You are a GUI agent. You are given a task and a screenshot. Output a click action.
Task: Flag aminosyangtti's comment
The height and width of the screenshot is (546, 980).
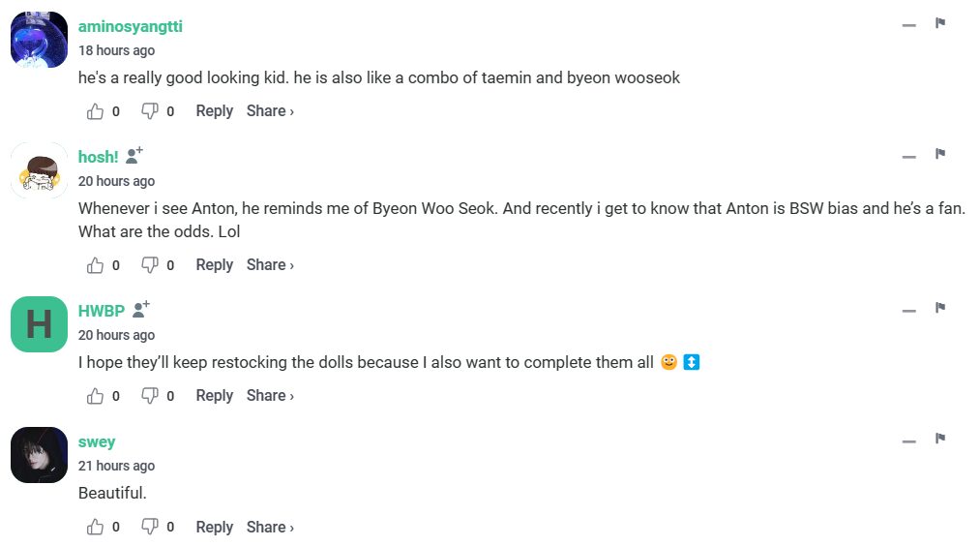(939, 23)
